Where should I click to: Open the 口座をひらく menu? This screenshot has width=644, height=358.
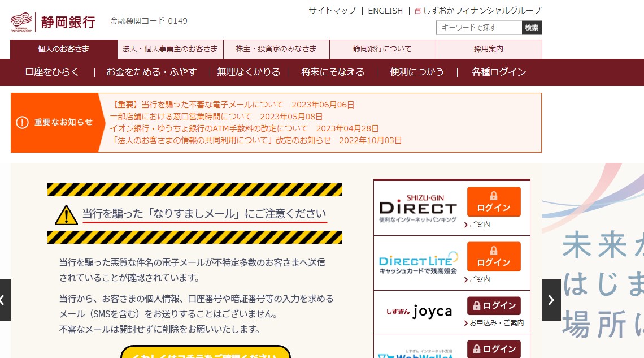tap(52, 72)
